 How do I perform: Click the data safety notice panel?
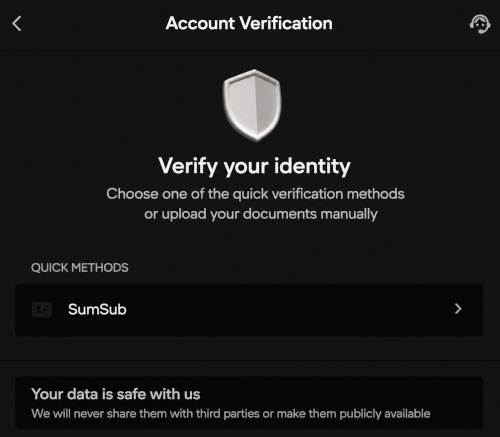(249, 403)
